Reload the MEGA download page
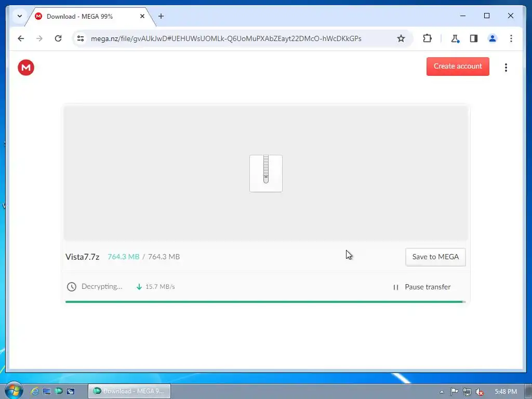This screenshot has width=532, height=399. (x=58, y=38)
